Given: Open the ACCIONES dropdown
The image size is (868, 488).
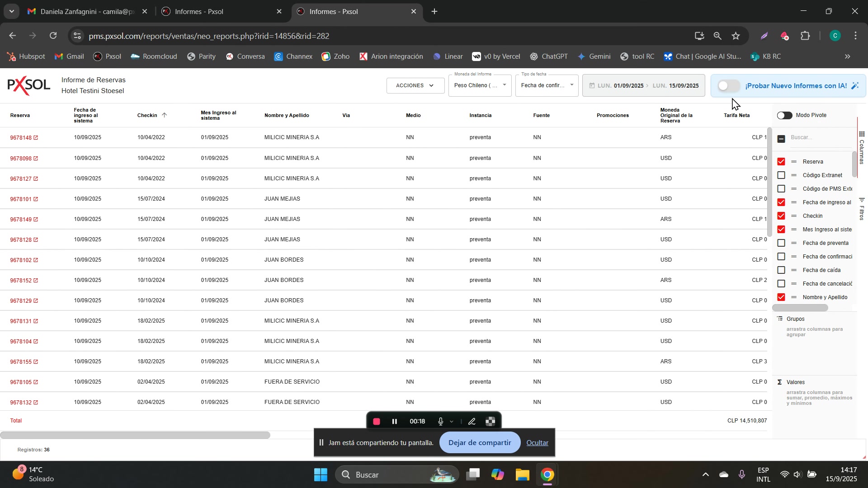Looking at the screenshot, I should 415,85.
